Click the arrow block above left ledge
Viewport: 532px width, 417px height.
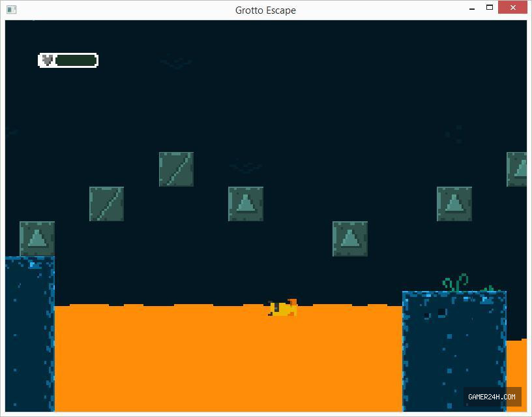click(37, 239)
